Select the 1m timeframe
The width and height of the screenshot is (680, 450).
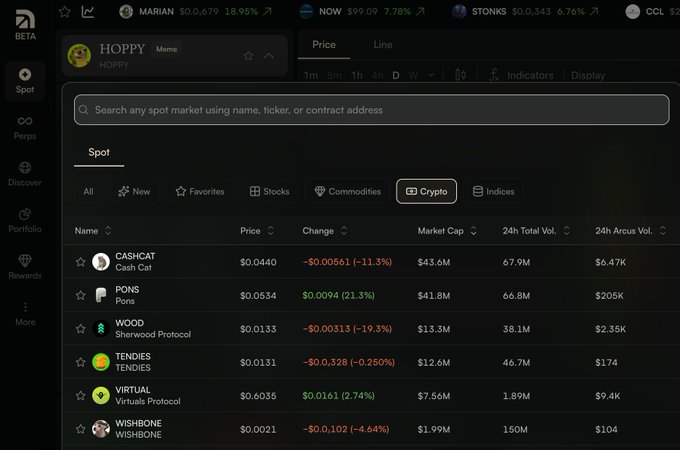coord(311,75)
